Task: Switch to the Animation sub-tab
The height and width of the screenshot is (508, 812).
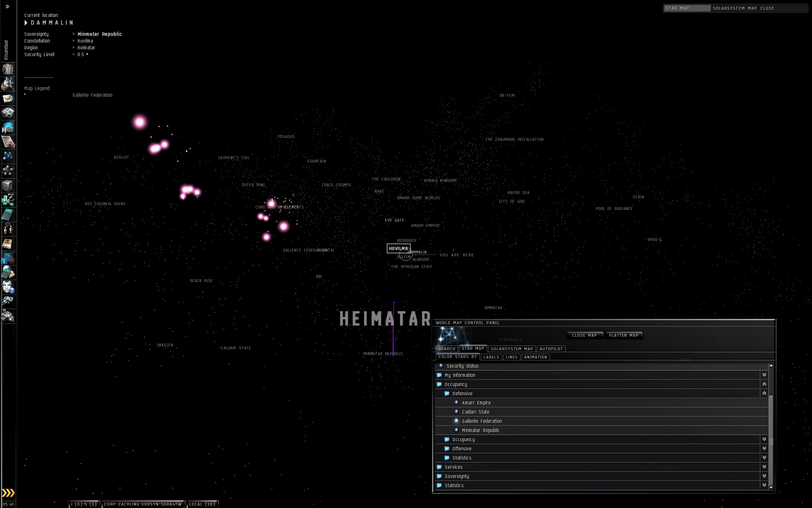Action: click(536, 357)
